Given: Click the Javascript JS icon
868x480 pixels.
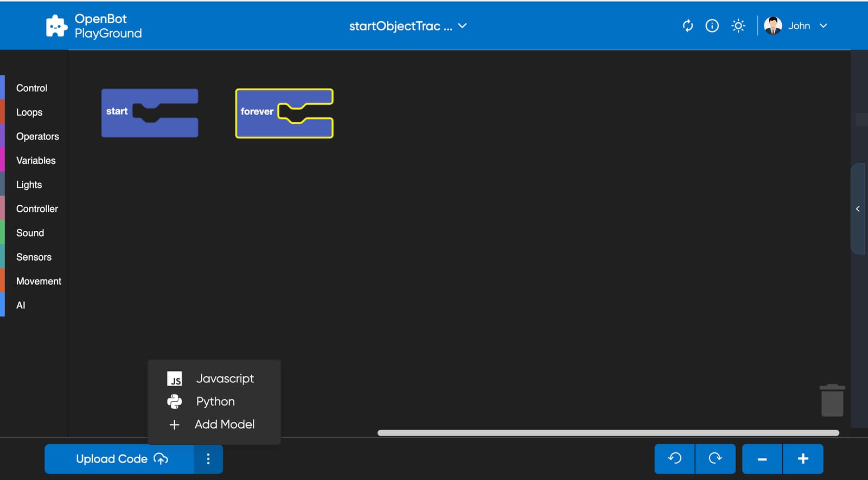Looking at the screenshot, I should (x=175, y=379).
